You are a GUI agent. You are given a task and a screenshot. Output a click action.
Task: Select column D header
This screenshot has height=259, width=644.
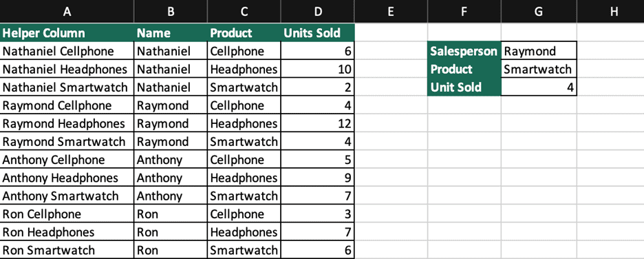pyautogui.click(x=317, y=12)
